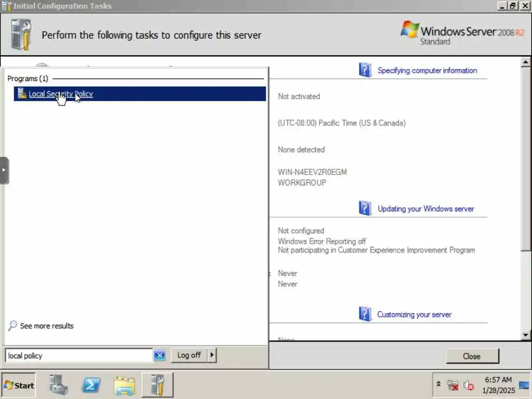Click help icon beside Specifying computer information
Screen dimensions: 532x399
(365, 70)
